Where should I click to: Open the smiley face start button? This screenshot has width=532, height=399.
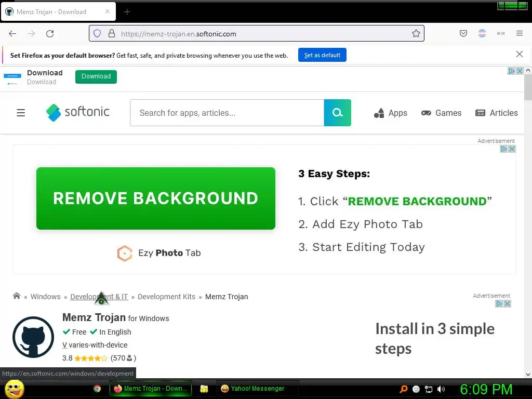(x=14, y=389)
